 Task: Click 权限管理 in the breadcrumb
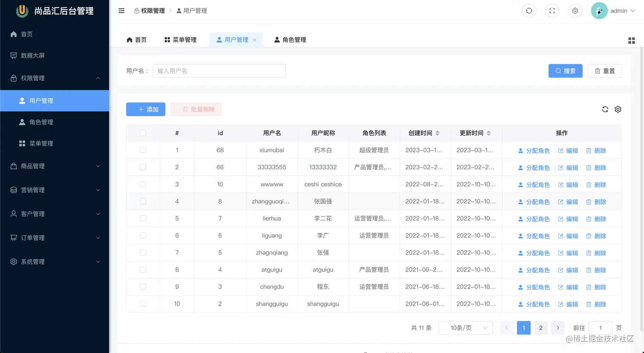coord(149,11)
